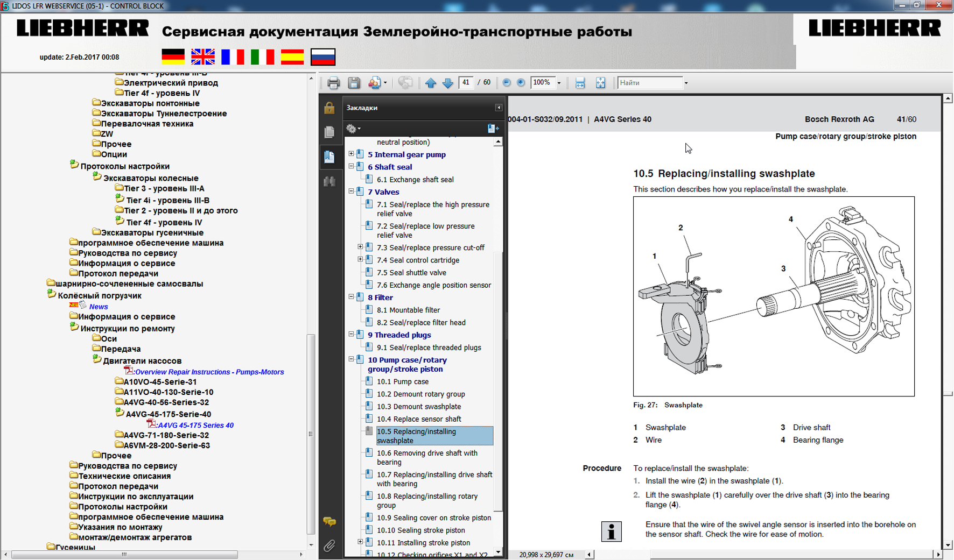The image size is (954, 560).
Task: Select the Russian flag language
Action: [323, 56]
